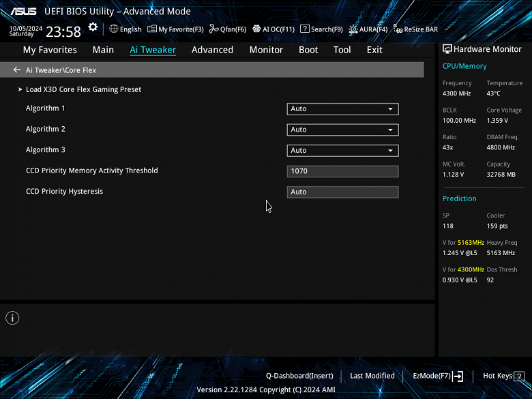Screen dimensions: 532x399
Task: Click the info circle icon
Action: 12,318
